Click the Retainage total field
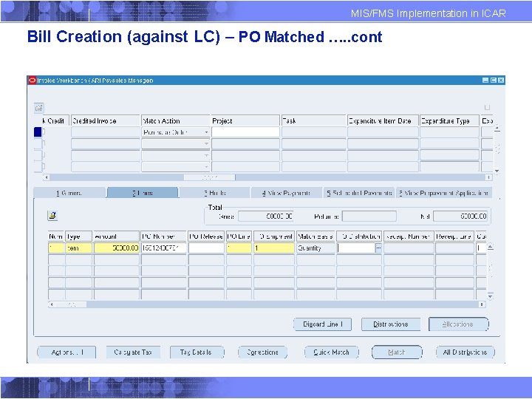 [369, 216]
